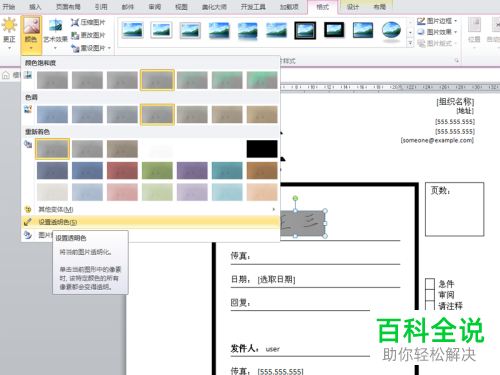500x375 pixels.
Task: Expand the 图片效果 dropdown arrow
Action: point(455,32)
